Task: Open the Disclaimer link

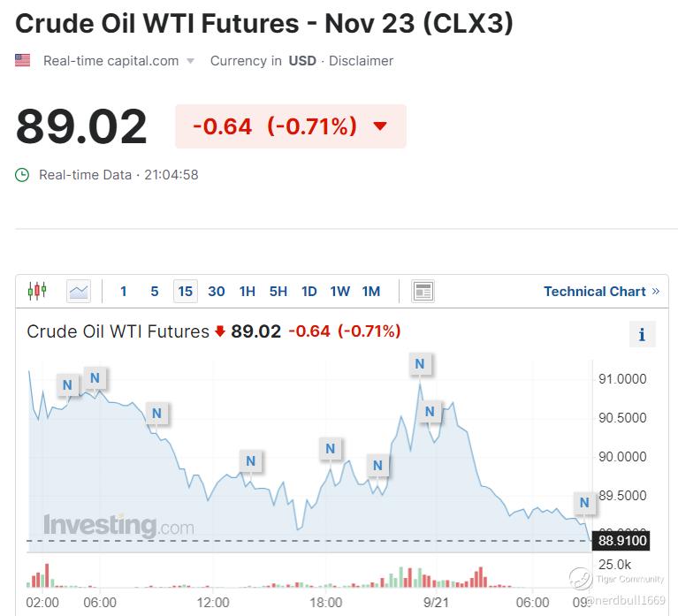Action: [x=361, y=61]
